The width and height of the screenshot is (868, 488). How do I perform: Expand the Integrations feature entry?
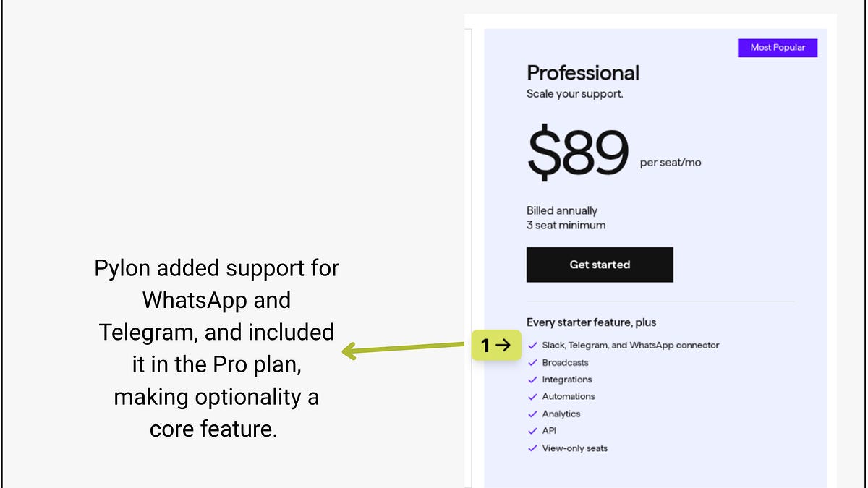566,379
